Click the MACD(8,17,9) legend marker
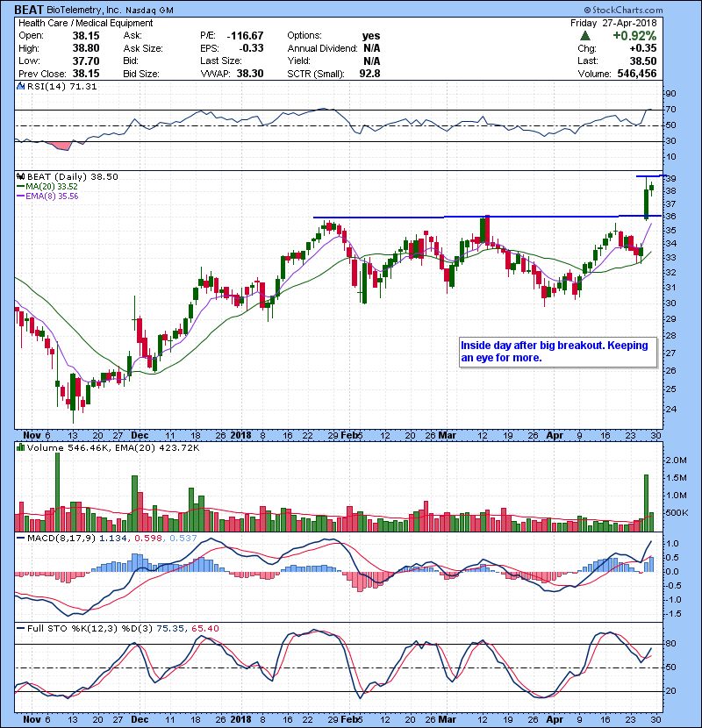Viewport: 702px width, 728px height. pos(19,536)
